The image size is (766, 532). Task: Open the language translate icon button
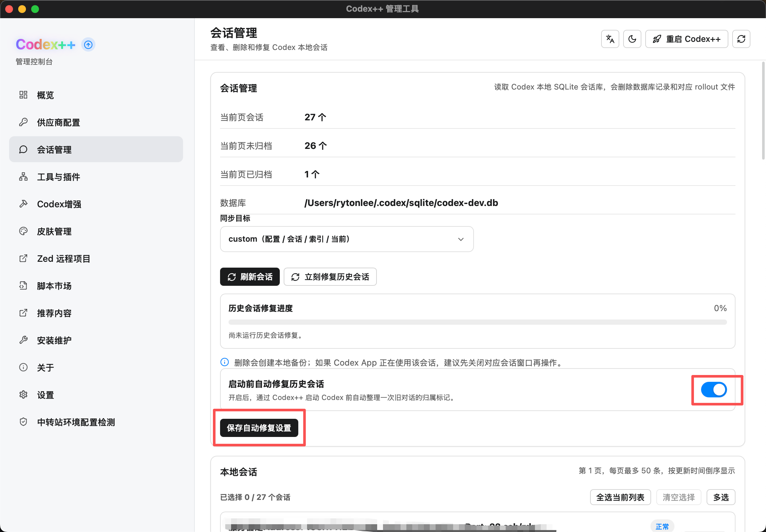tap(610, 39)
